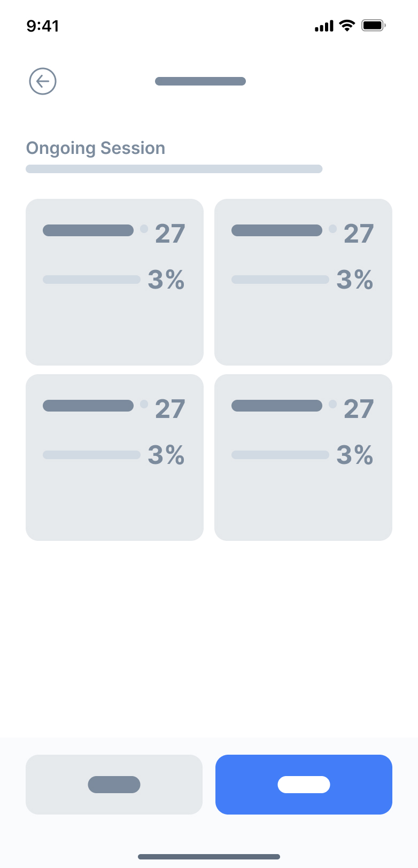The height and width of the screenshot is (868, 418).
Task: Click the 9:41 clock in status bar
Action: tap(43, 26)
